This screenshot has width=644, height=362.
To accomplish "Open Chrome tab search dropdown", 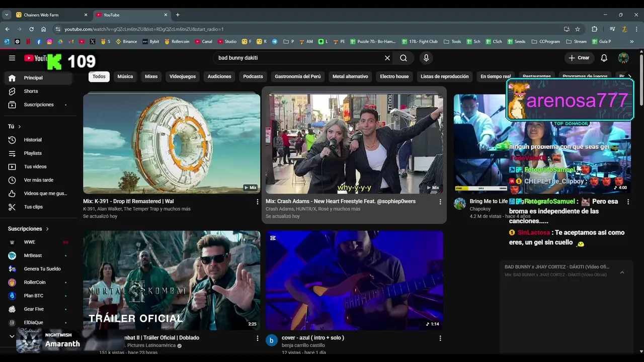I will coord(7,15).
